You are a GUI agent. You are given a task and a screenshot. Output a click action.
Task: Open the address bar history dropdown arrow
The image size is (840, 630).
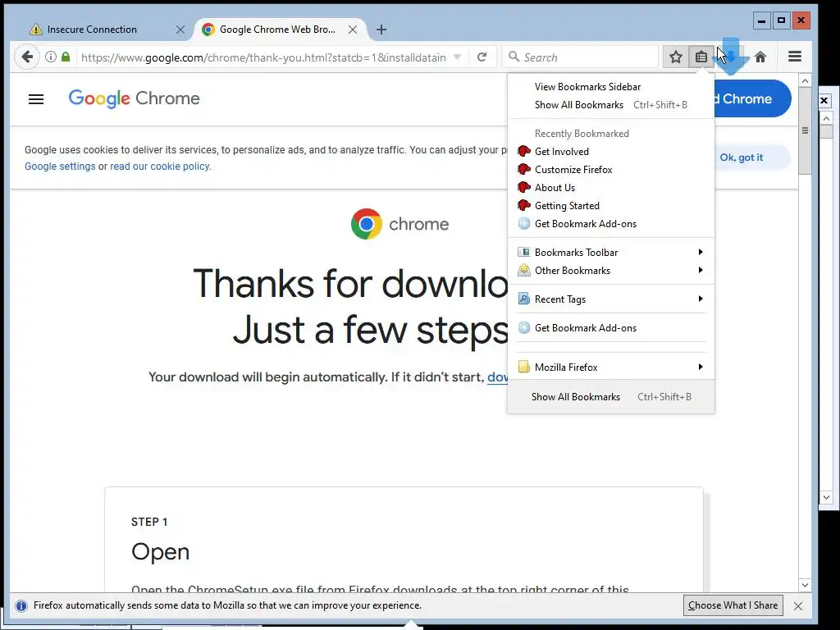click(458, 57)
